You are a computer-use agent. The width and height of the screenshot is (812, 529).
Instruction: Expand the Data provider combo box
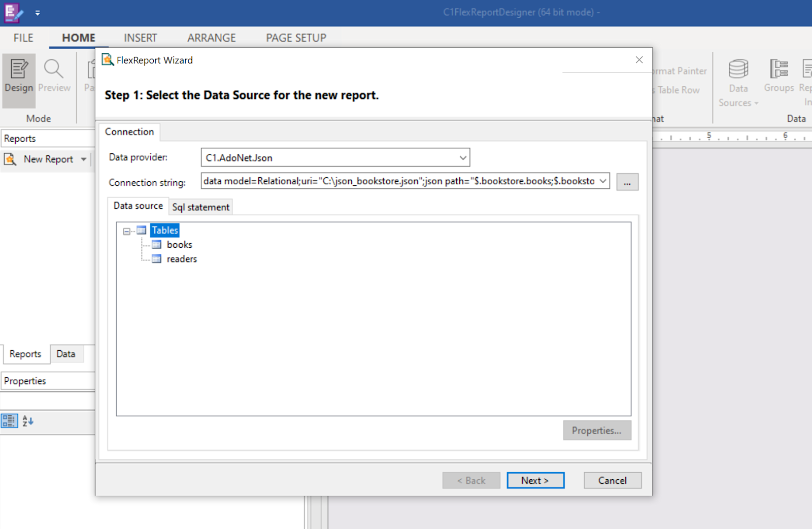pyautogui.click(x=463, y=158)
